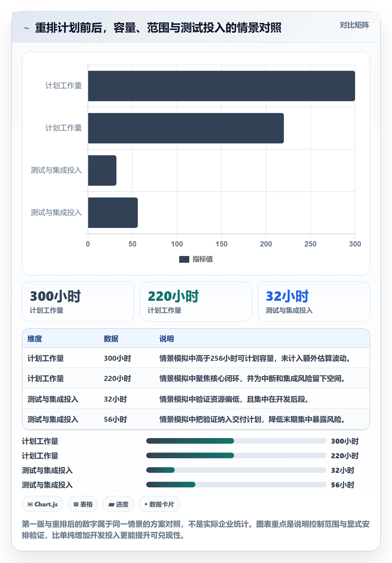Click the 说明 column header

pyautogui.click(x=167, y=339)
